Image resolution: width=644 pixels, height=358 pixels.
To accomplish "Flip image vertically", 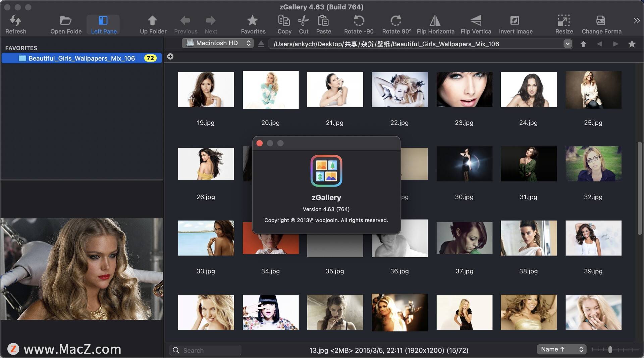I will click(x=476, y=21).
